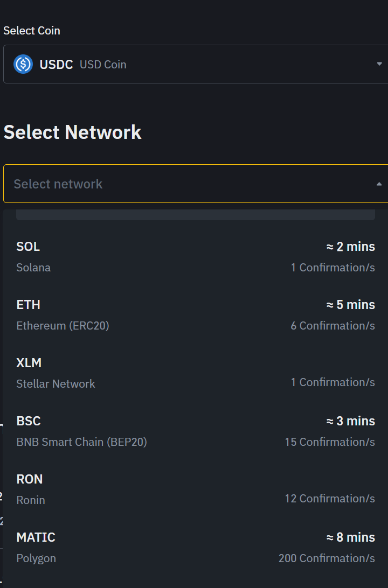Pick XLM Stellar Network option

(56, 373)
